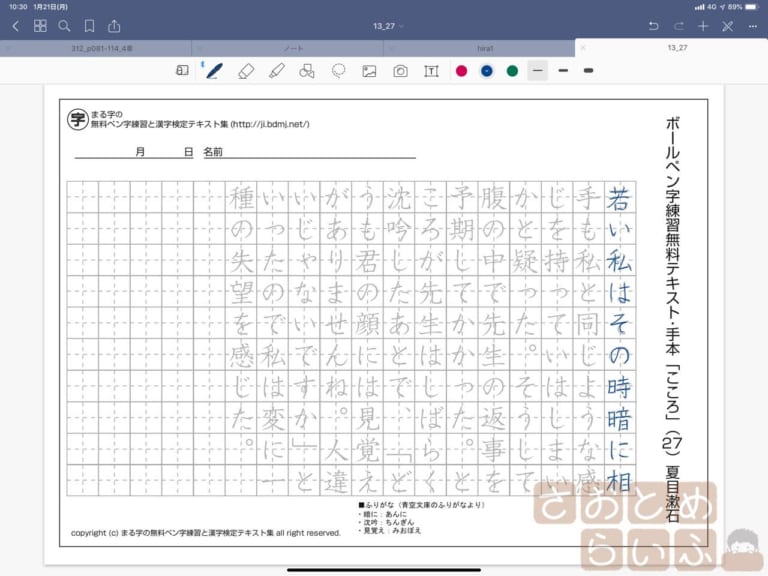
Task: Select the Shapes tool
Action: click(307, 71)
